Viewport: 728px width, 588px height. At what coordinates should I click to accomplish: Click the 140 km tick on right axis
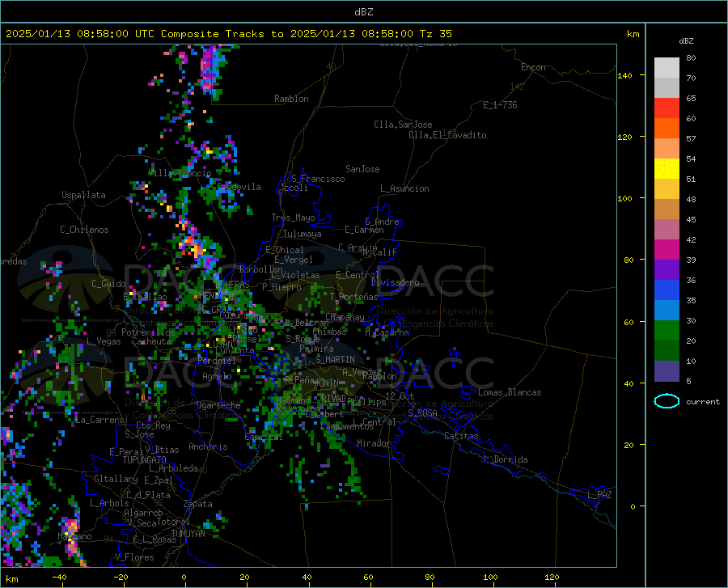tap(625, 75)
